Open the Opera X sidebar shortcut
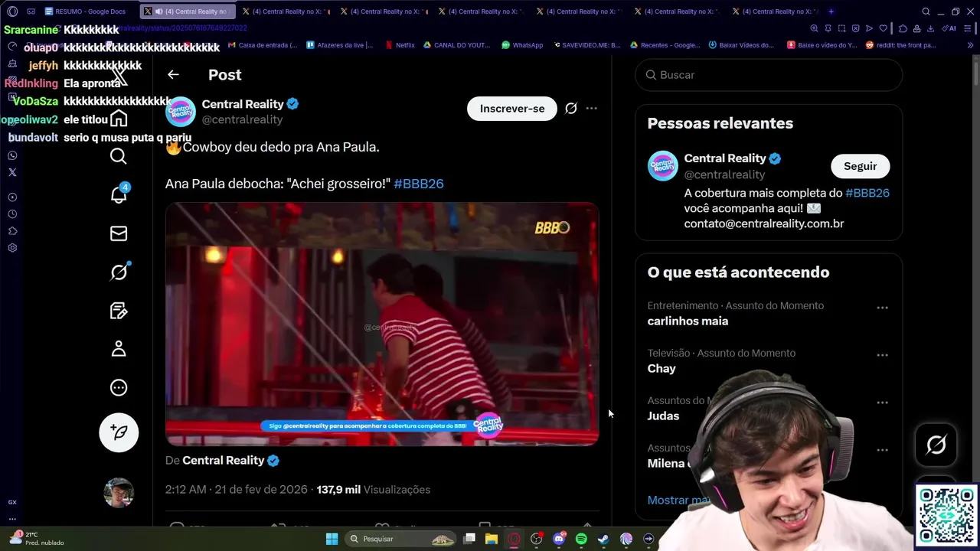 click(x=12, y=172)
